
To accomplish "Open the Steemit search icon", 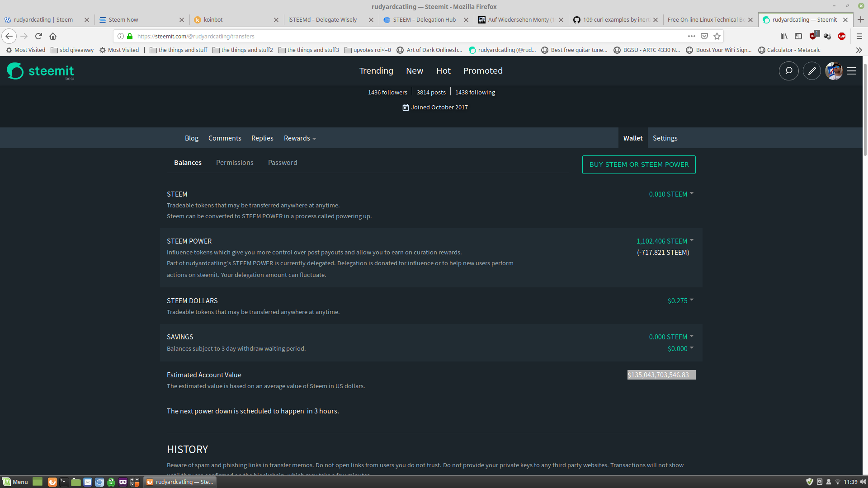I will pos(788,71).
